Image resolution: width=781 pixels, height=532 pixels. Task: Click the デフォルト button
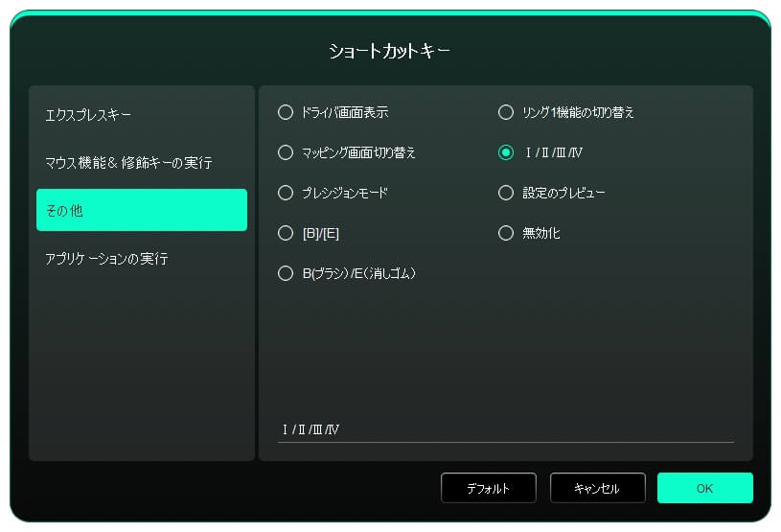point(489,488)
